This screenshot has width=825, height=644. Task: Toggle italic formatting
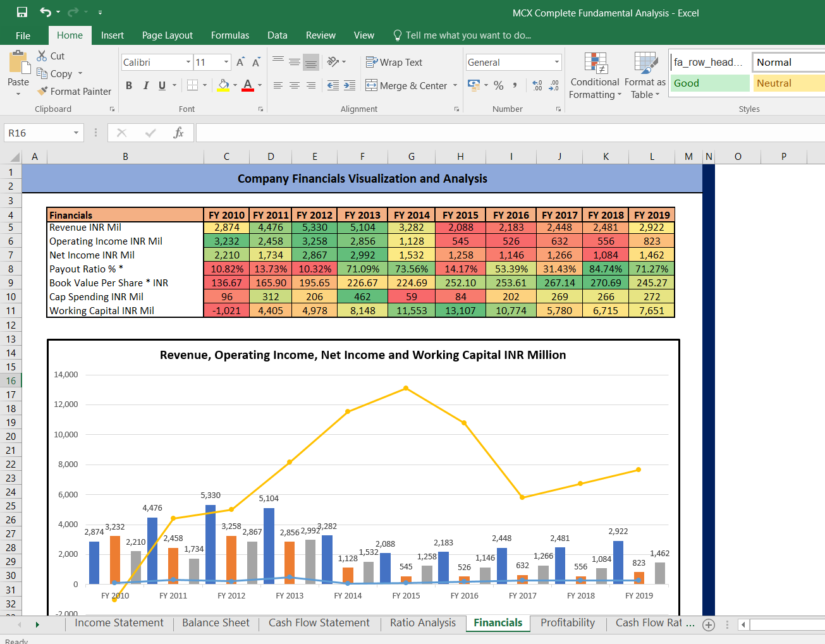[x=146, y=85]
